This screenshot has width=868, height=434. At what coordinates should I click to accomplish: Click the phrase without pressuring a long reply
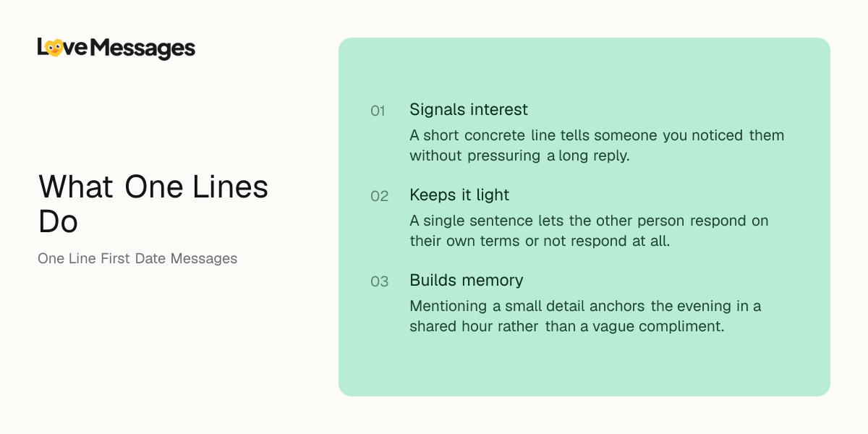coord(519,156)
